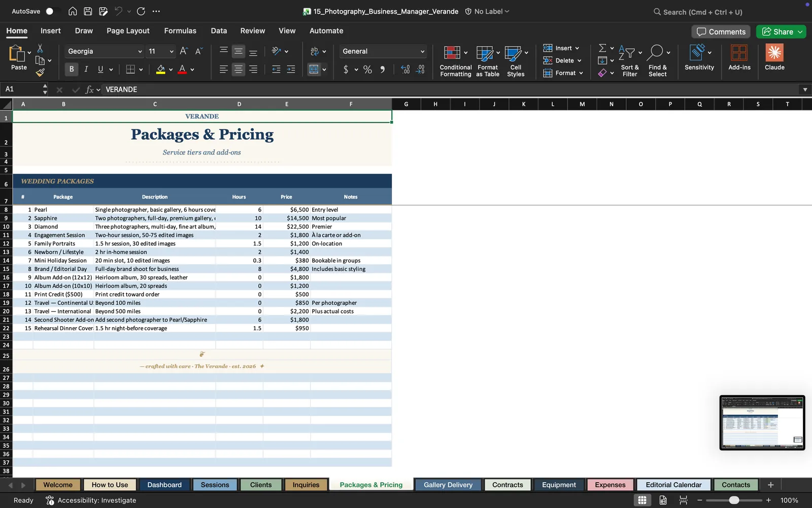This screenshot has width=812, height=508.
Task: Cut selection with the scissors icon
Action: click(40, 48)
